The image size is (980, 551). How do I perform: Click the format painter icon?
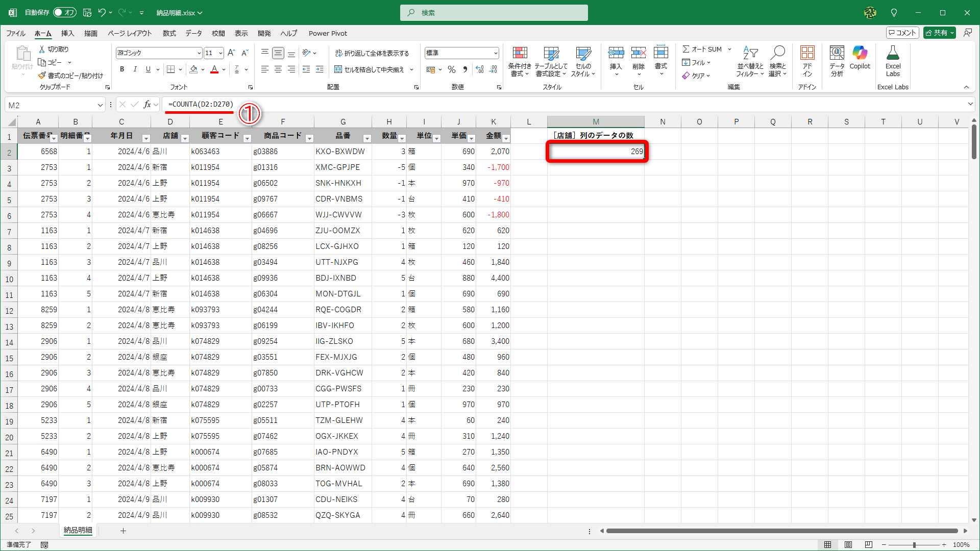coord(42,75)
